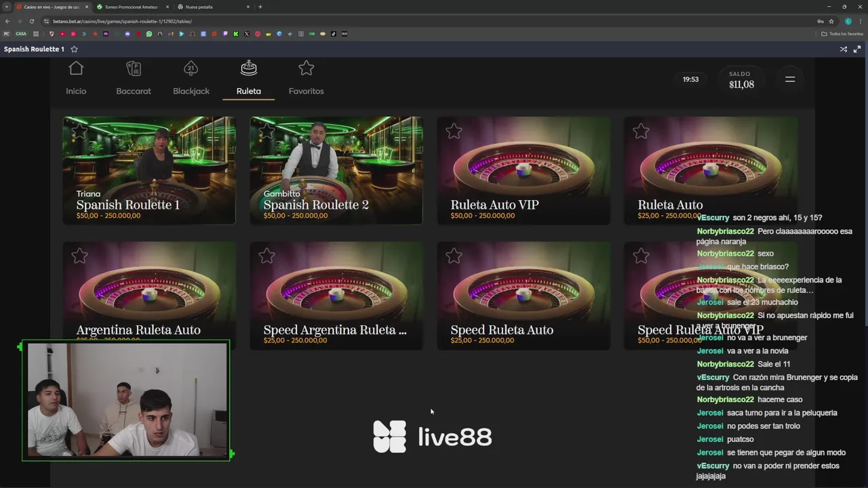The height and width of the screenshot is (488, 868).
Task: Bookmark this page with the address bar star
Action: (831, 21)
